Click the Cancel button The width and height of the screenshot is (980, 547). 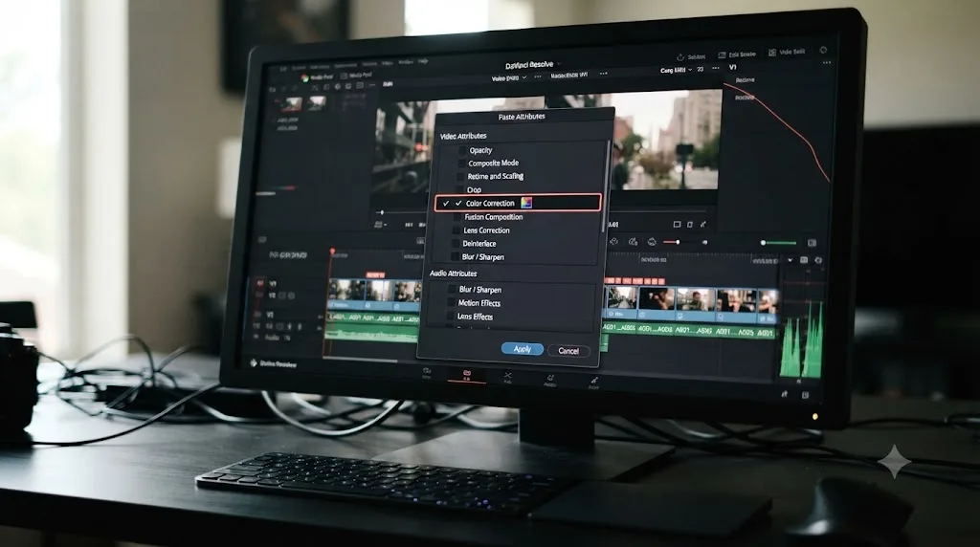[x=568, y=351]
